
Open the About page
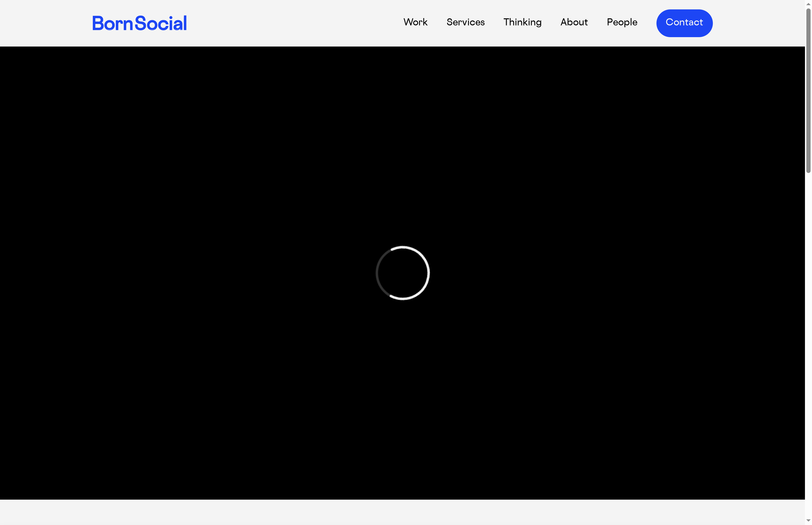[x=574, y=23]
